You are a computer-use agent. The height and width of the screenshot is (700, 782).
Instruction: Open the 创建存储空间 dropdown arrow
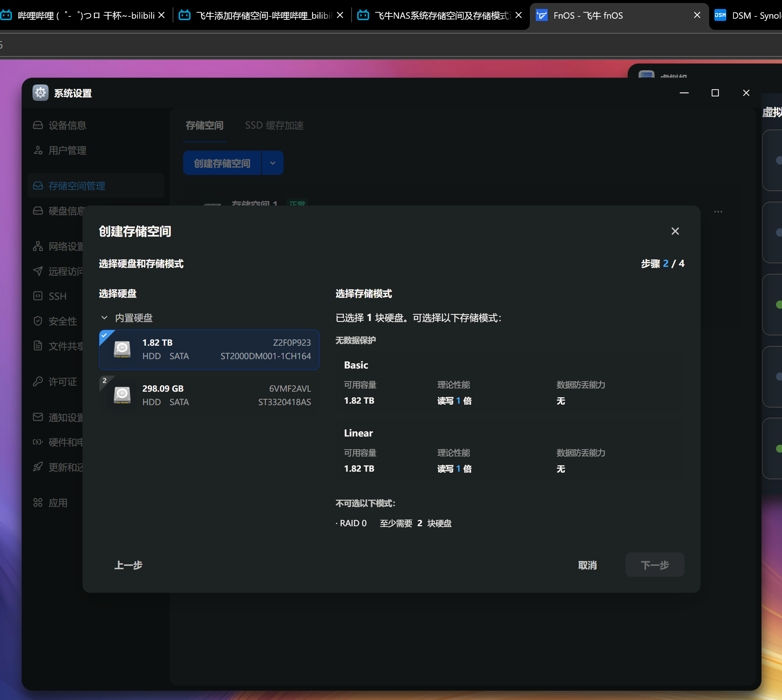(273, 163)
